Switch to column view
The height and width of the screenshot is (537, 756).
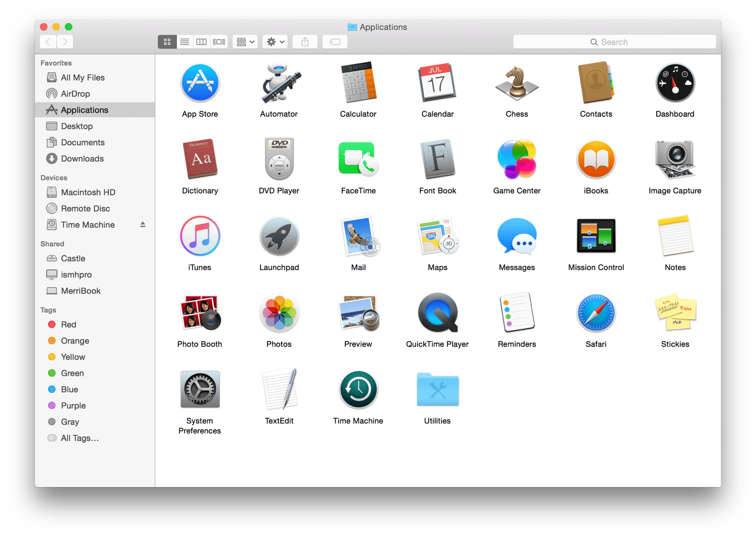point(202,42)
